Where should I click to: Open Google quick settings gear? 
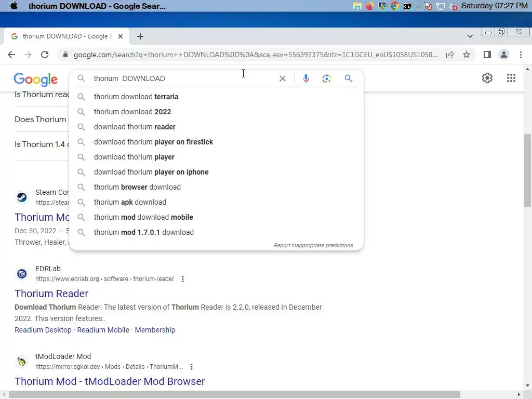coord(487,78)
